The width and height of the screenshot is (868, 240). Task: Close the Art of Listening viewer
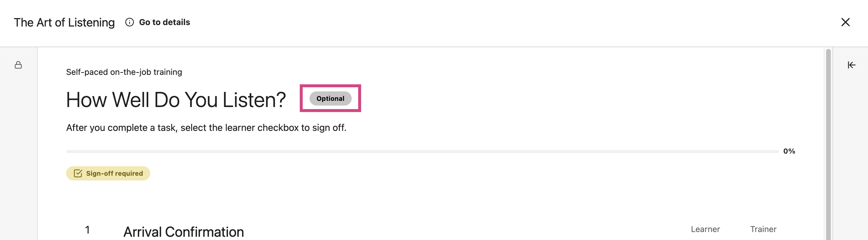coord(845,22)
